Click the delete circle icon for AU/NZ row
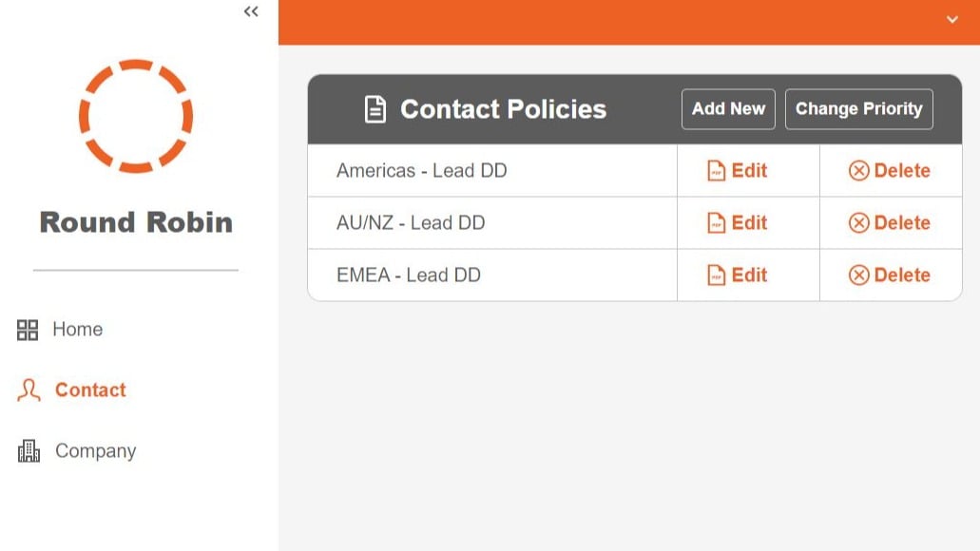The width and height of the screenshot is (980, 551). coord(859,222)
